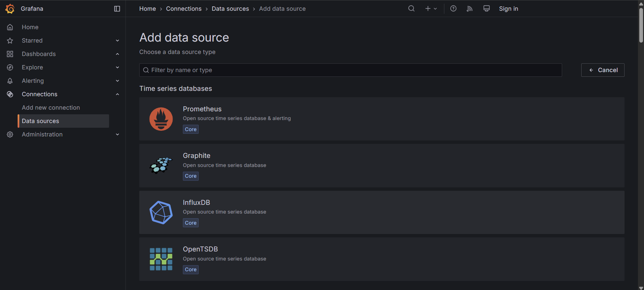Select the OpenTSDB grid logo
The width and height of the screenshot is (644, 290).
[x=161, y=259]
